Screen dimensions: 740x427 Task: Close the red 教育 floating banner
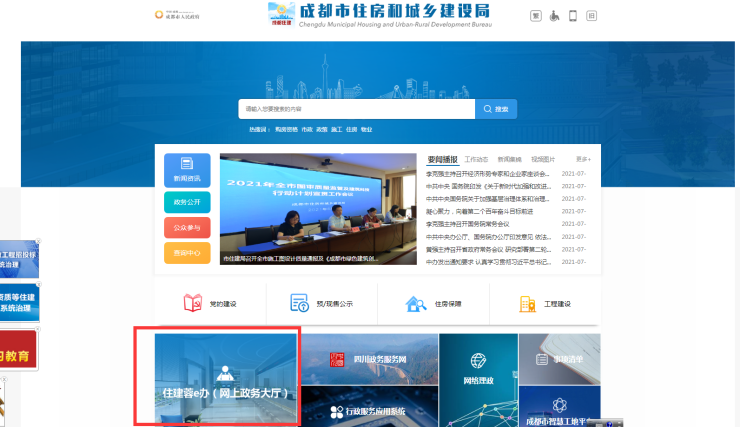pyautogui.click(x=38, y=329)
